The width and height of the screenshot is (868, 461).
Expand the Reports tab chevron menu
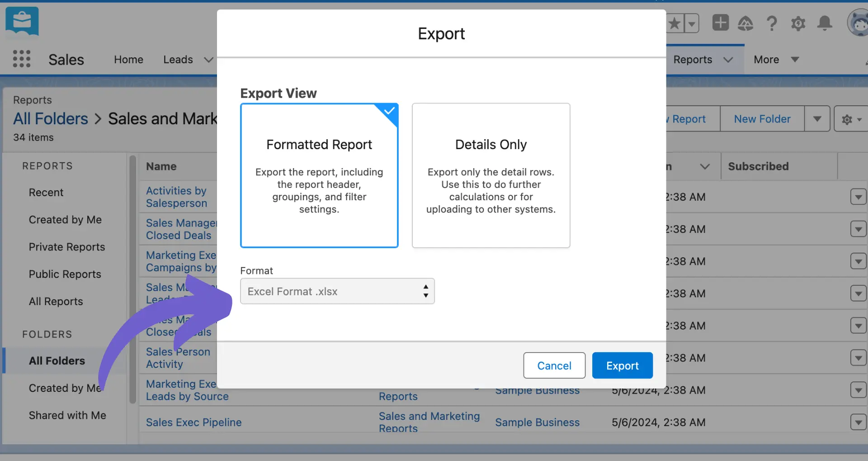coord(728,60)
